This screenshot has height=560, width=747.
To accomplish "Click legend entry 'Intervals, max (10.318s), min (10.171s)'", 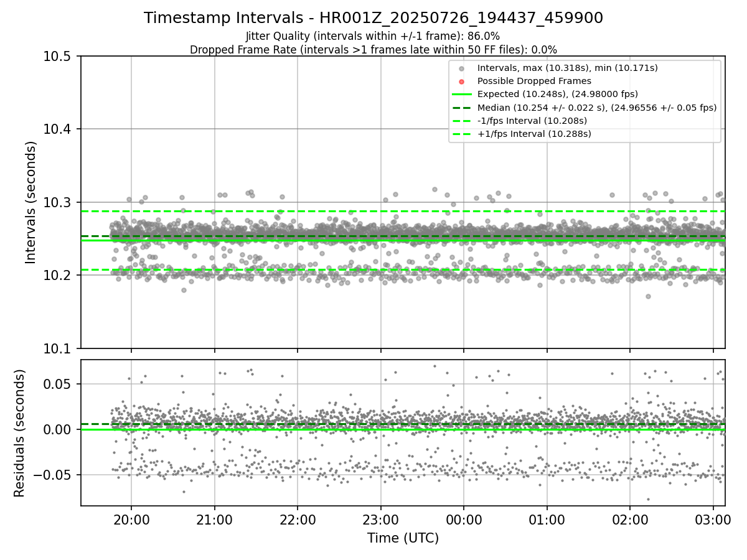I will [x=568, y=68].
